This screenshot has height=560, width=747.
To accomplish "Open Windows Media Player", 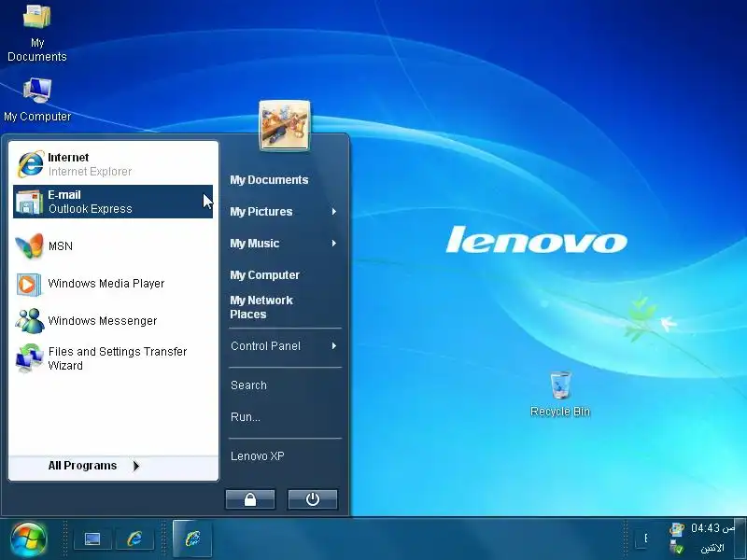I will (113, 284).
